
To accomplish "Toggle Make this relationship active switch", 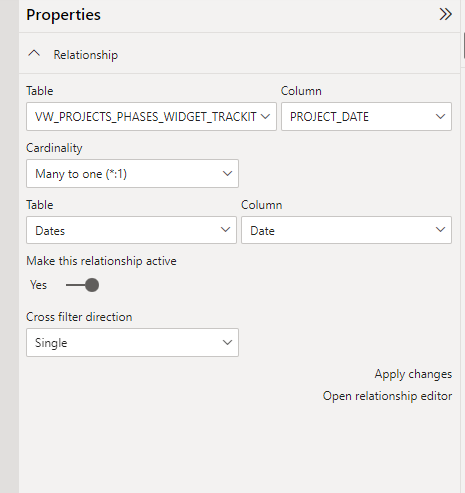I will (83, 285).
